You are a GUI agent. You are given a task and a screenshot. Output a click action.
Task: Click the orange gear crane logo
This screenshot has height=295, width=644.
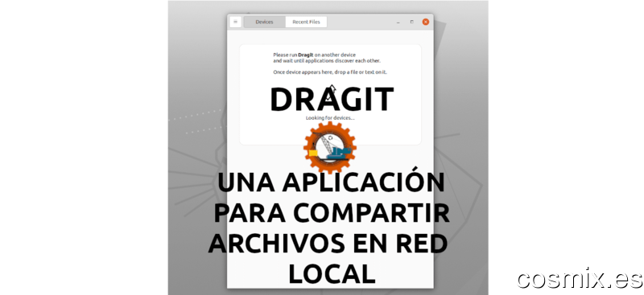tap(330, 147)
